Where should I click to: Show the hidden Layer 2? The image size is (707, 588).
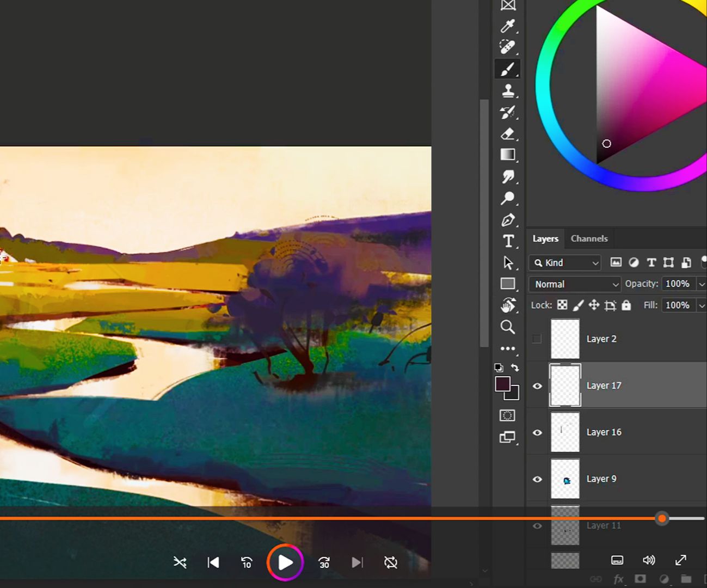[537, 339]
